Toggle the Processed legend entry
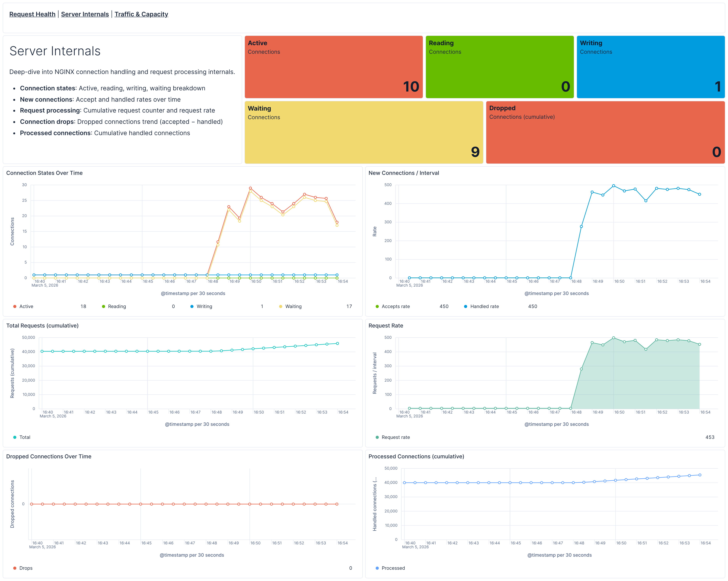 (393, 568)
